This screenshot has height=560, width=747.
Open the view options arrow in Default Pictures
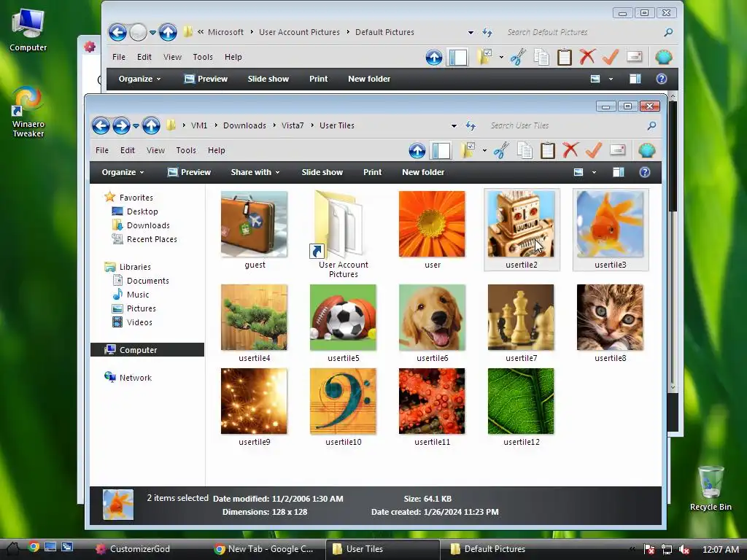(611, 79)
